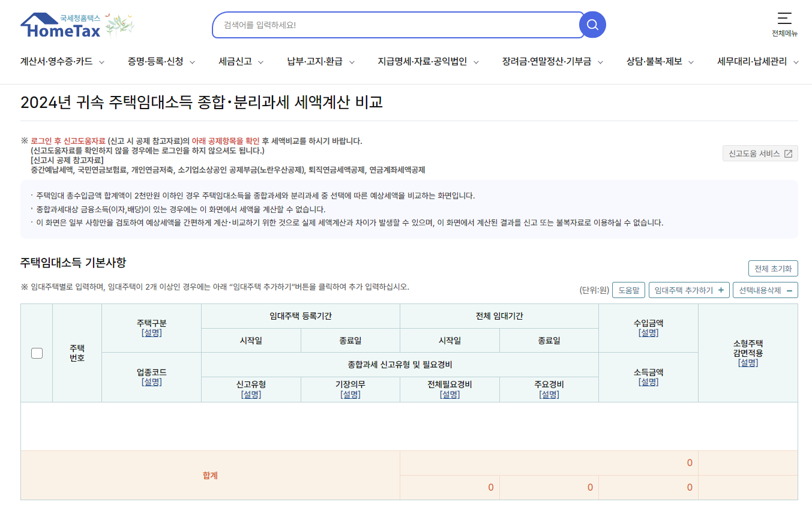Click the 도움말 button

point(628,290)
